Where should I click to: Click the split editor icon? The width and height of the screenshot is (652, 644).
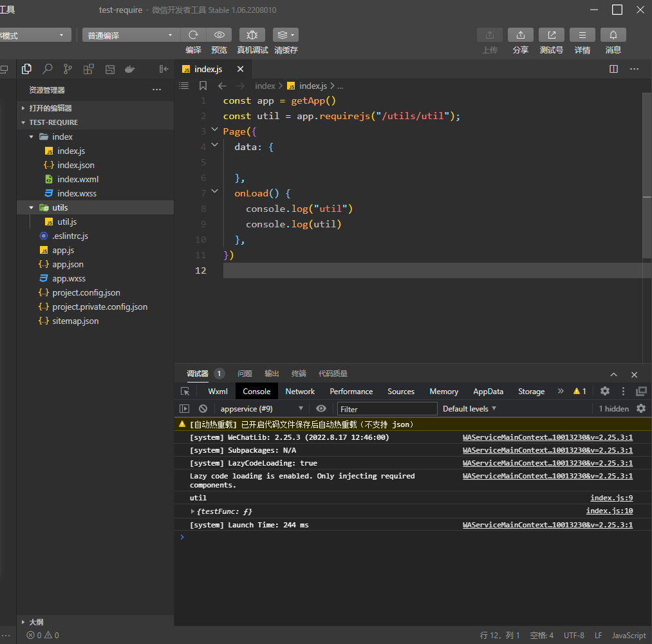tap(613, 69)
